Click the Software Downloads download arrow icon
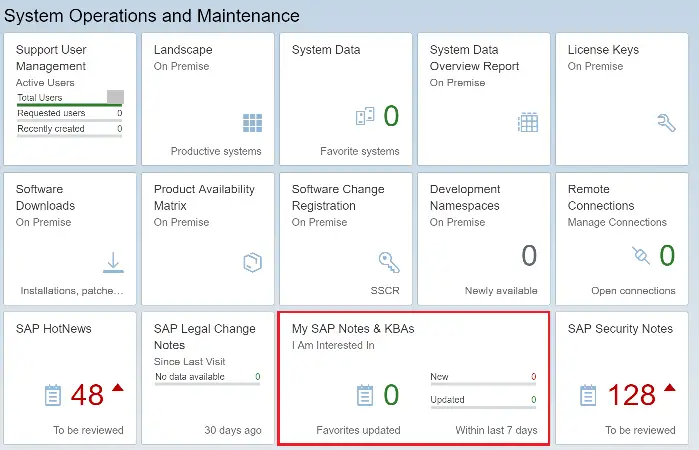 click(113, 262)
